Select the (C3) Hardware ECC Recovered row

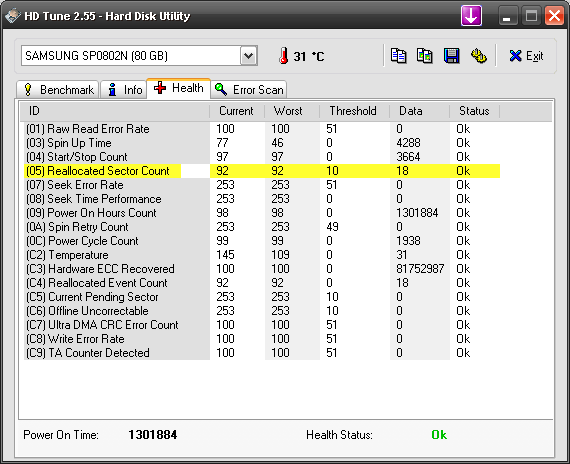(x=262, y=269)
